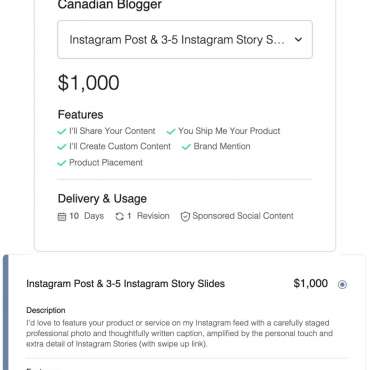The image size is (370, 370).
Task: Click the checkmark next to Brand Mention
Action: coord(186,147)
